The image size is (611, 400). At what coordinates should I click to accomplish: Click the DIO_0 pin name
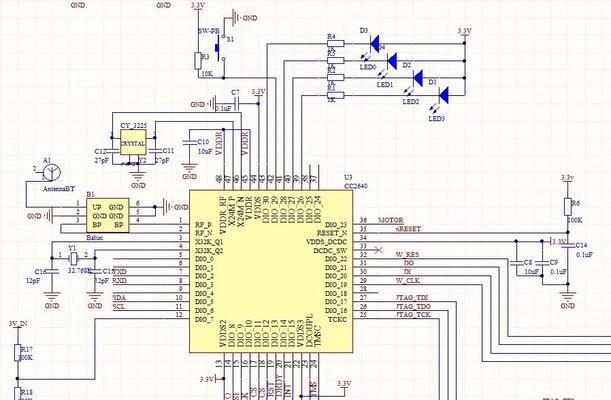click(x=205, y=259)
